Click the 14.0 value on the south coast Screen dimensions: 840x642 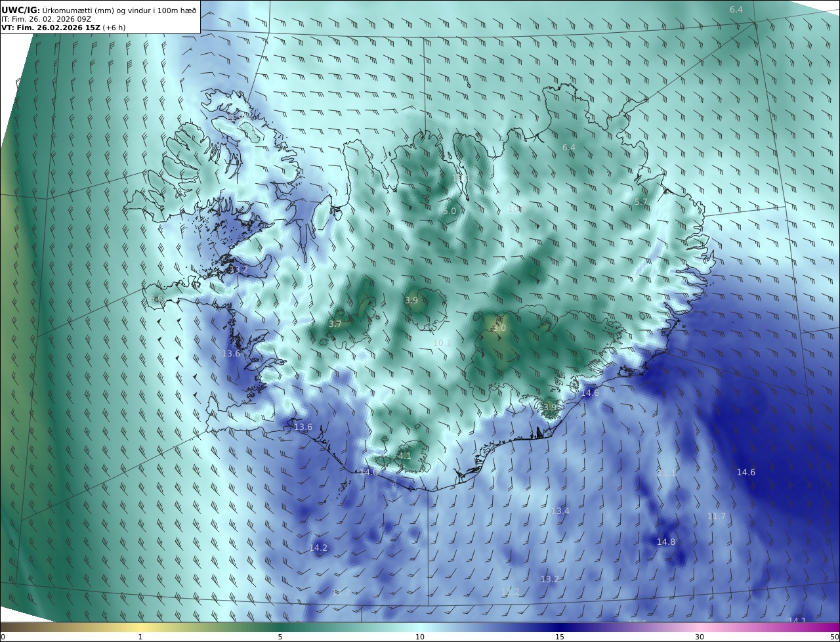point(368,473)
